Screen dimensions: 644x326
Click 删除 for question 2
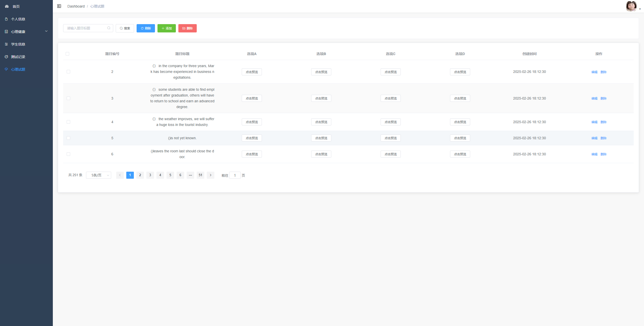(x=603, y=72)
